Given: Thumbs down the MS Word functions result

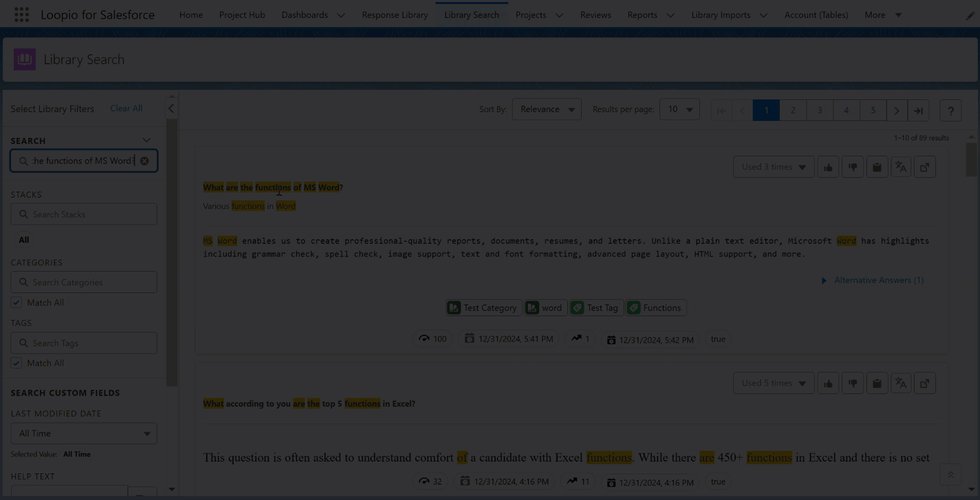Looking at the screenshot, I should (853, 167).
